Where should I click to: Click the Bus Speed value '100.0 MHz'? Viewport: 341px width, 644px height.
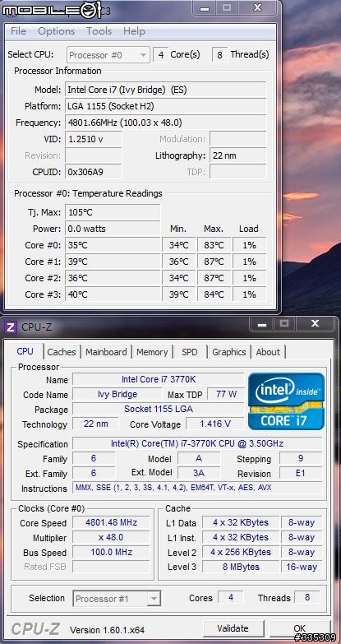(111, 552)
